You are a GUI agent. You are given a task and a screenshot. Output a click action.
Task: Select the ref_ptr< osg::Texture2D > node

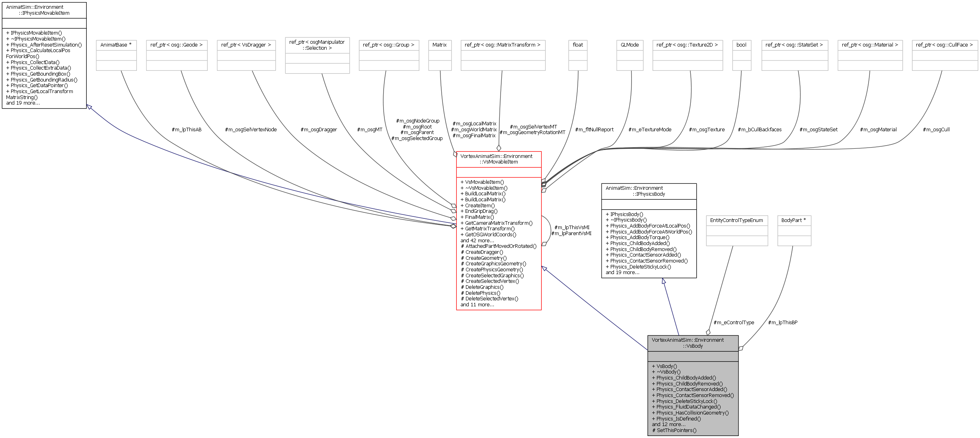pos(688,55)
